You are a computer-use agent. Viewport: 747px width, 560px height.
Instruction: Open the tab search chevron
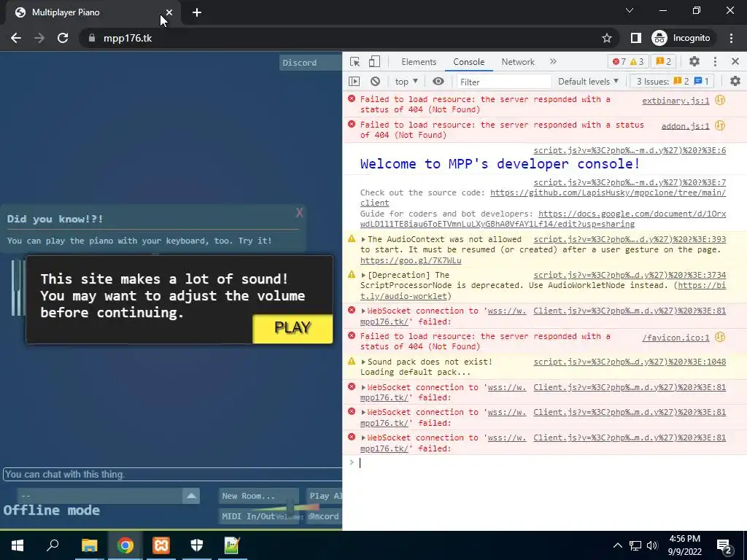tap(630, 10)
